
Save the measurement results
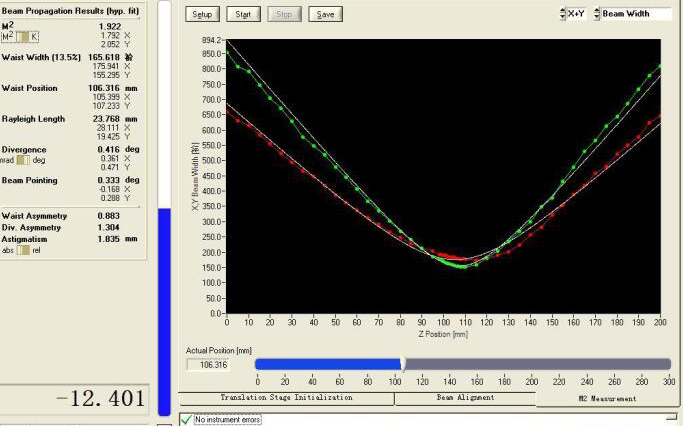[x=323, y=15]
